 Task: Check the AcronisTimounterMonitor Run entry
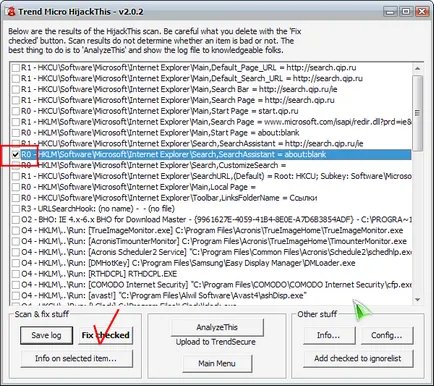click(16, 241)
